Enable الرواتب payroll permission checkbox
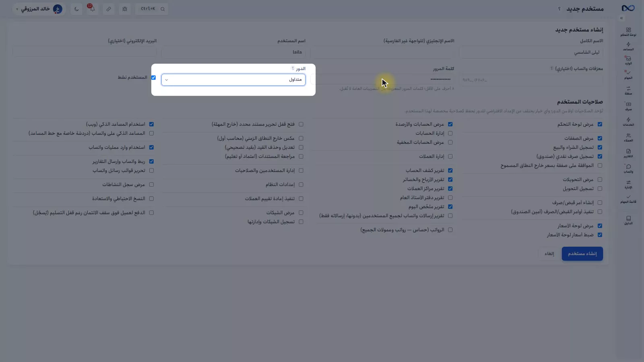 tap(450, 230)
